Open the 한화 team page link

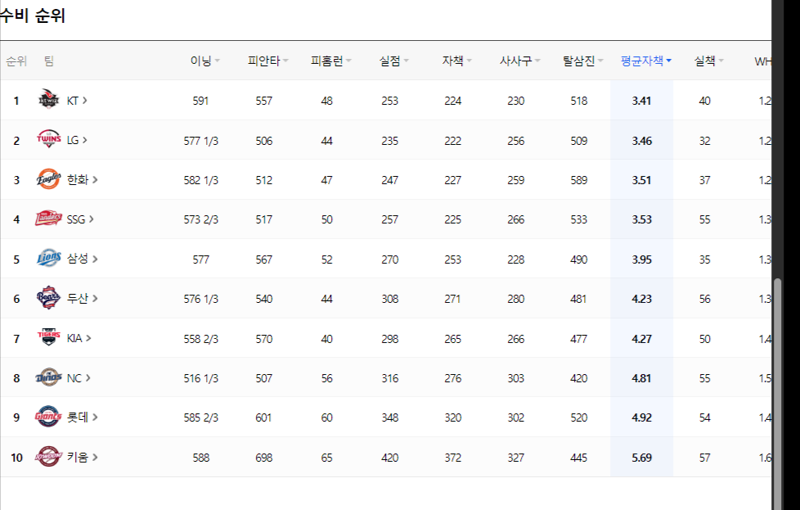pos(82,180)
